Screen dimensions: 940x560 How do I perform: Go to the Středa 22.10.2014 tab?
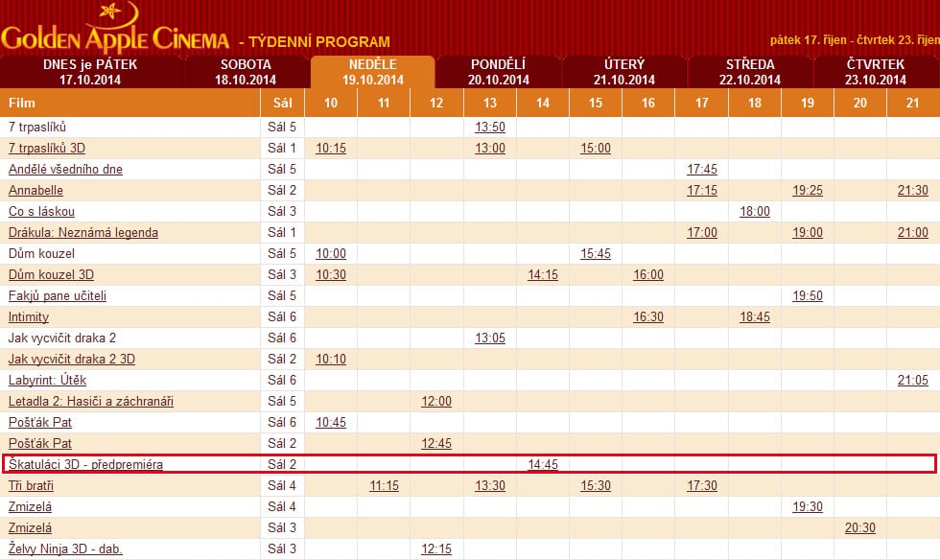(x=749, y=72)
